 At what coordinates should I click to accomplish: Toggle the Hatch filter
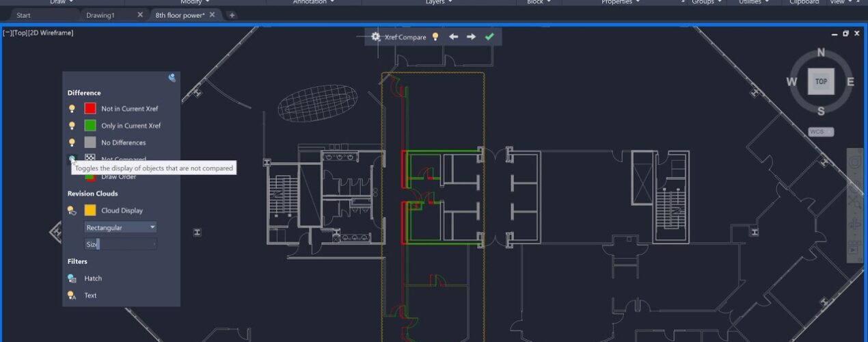click(x=72, y=278)
